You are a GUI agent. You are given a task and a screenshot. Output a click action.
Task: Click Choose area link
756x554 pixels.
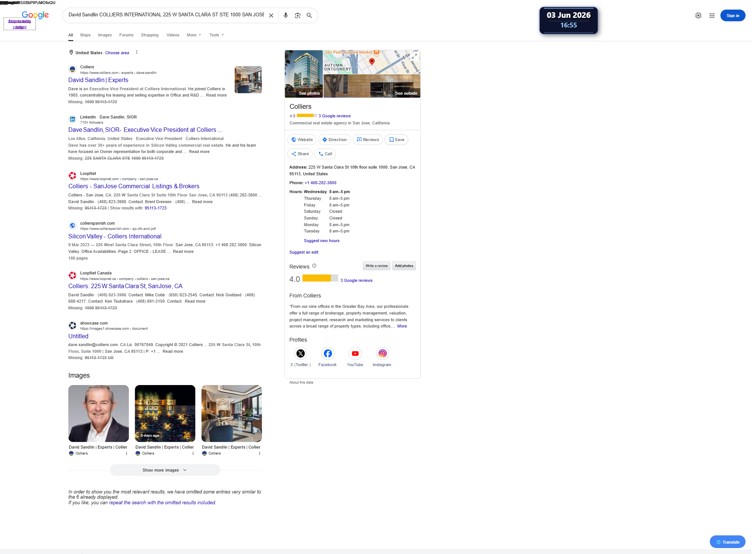click(x=117, y=53)
